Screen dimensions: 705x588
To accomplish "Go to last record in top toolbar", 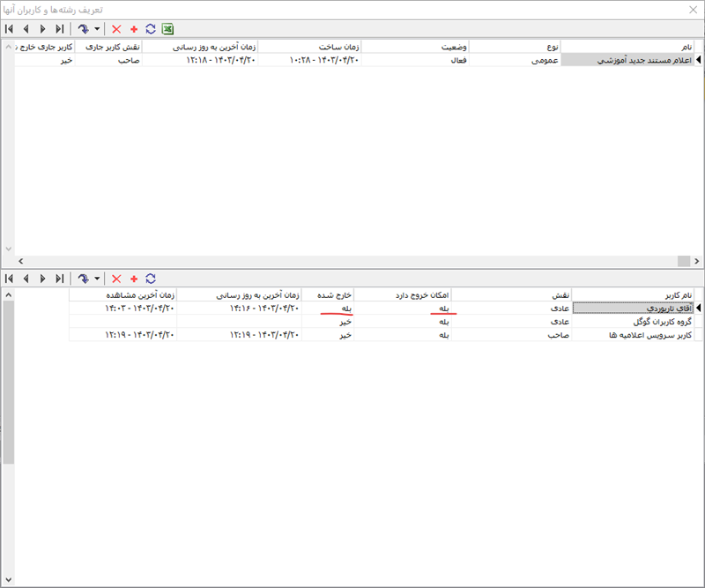I will [59, 29].
